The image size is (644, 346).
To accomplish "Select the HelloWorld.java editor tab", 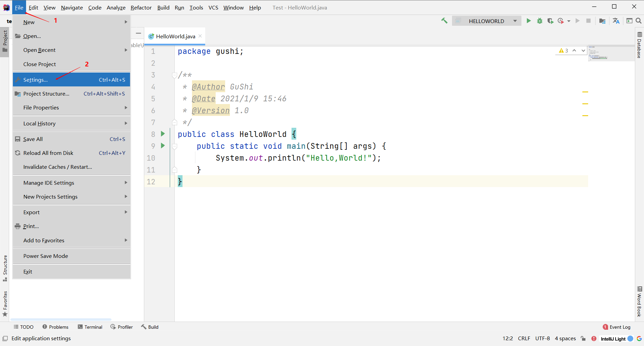I will (175, 36).
